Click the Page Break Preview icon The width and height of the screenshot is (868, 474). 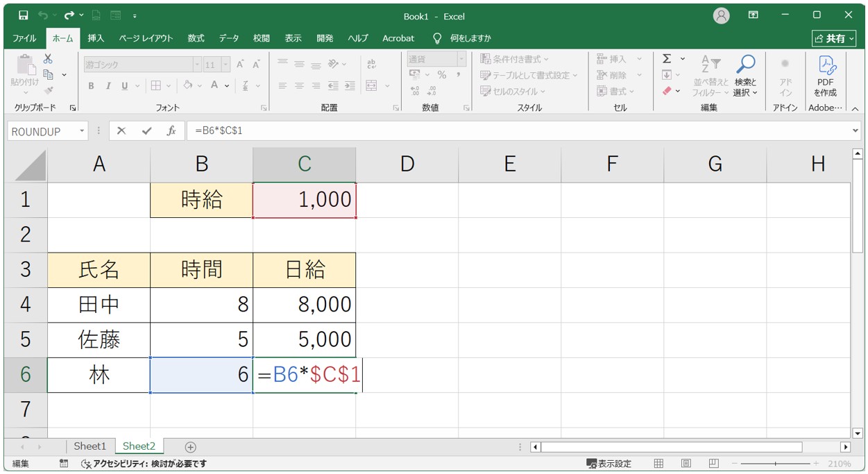(x=713, y=464)
